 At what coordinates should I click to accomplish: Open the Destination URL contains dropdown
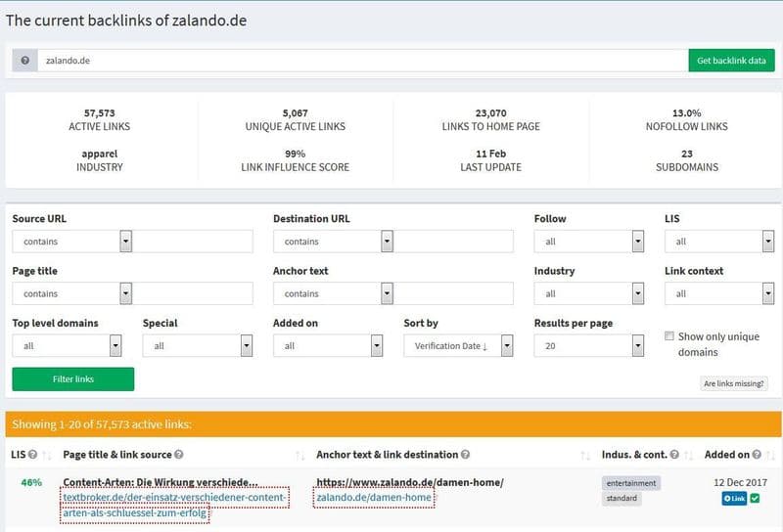333,241
